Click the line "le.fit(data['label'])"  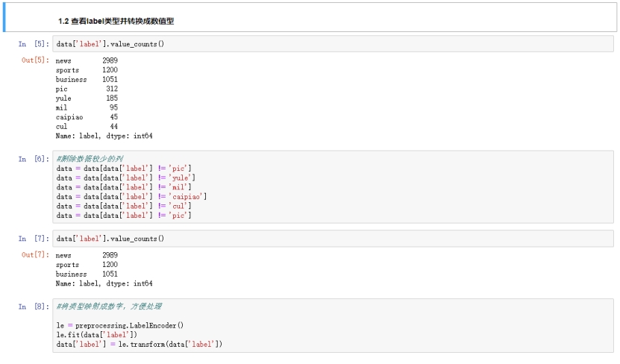coord(96,335)
